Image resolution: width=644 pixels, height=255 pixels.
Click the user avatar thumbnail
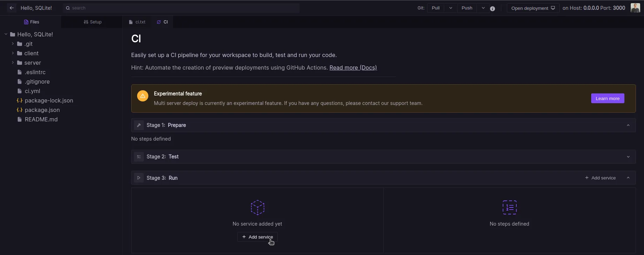pos(635,8)
